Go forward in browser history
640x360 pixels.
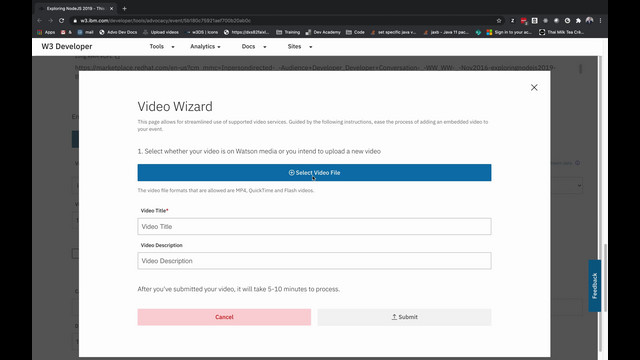tap(50, 20)
